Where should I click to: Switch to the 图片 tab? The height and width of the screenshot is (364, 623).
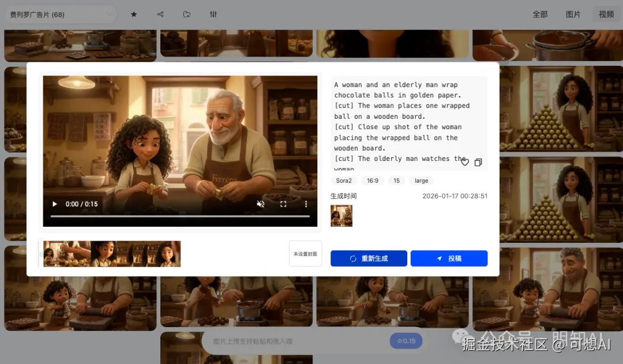coord(573,14)
